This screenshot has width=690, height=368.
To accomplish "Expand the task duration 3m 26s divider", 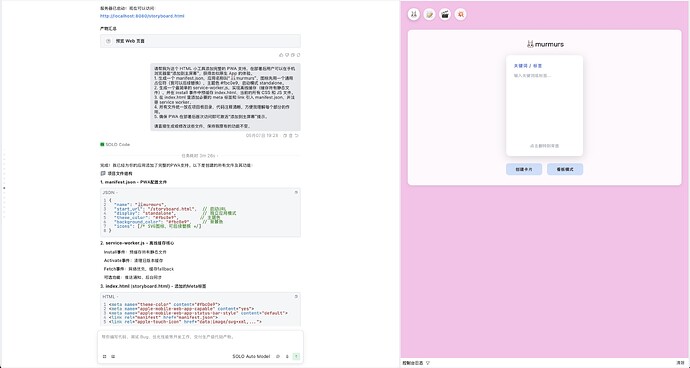I will tap(200, 155).
